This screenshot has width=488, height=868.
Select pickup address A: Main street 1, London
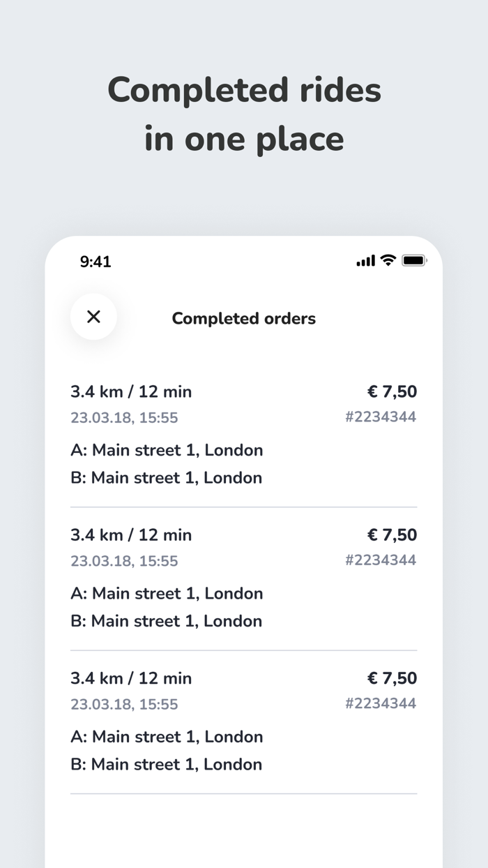pyautogui.click(x=167, y=450)
